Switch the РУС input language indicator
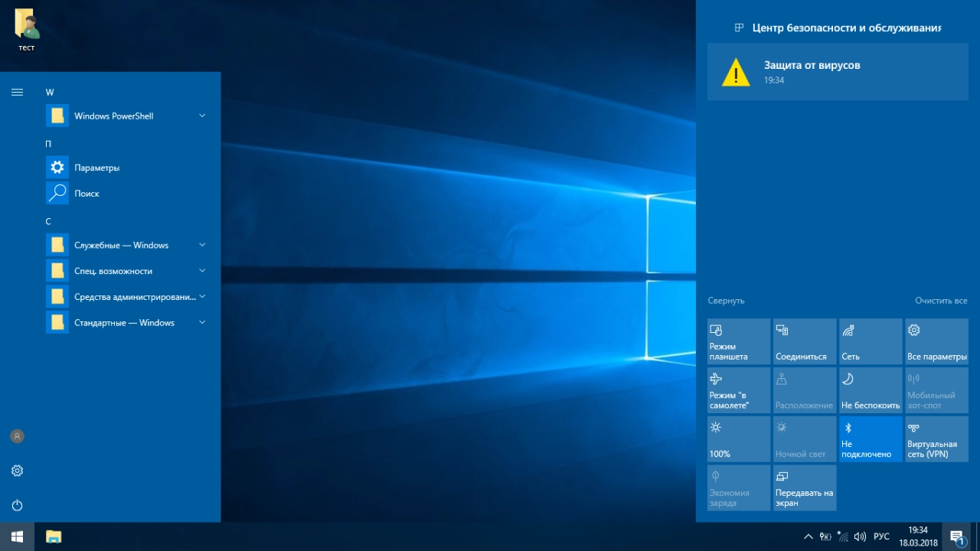 (882, 536)
